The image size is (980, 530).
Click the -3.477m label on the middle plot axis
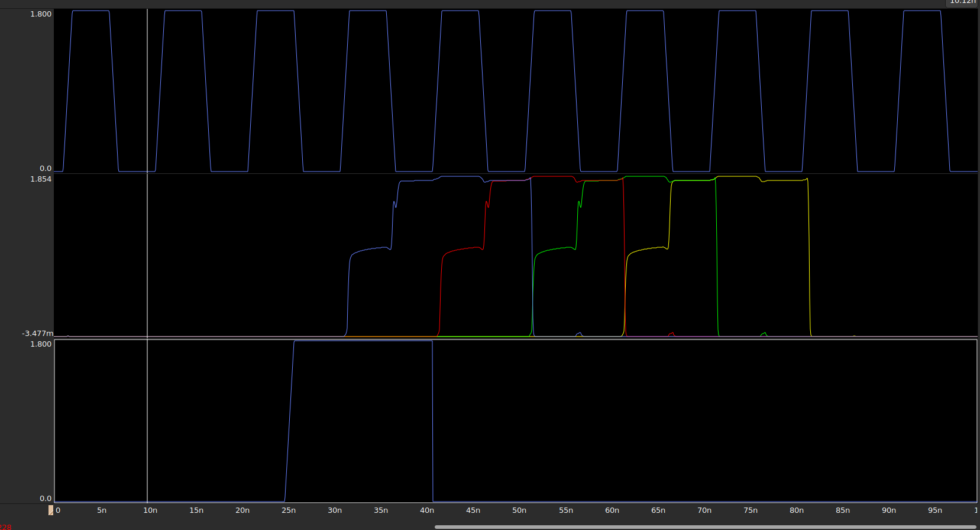(x=37, y=334)
